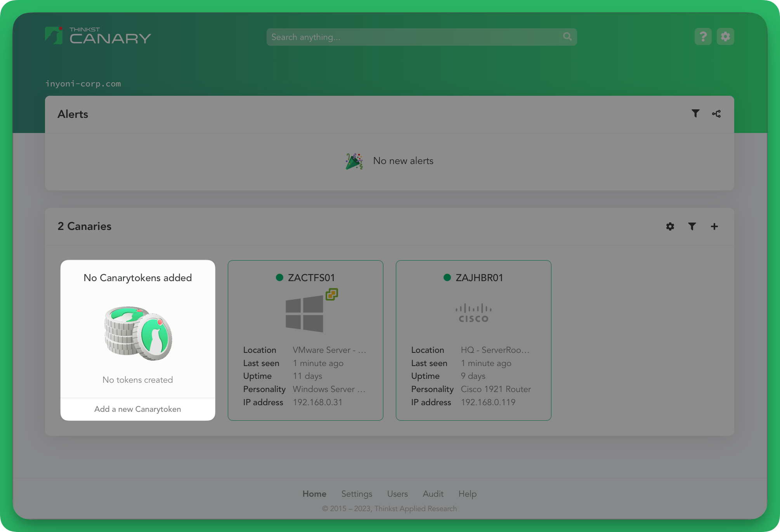Open Audit in footer navigation
Image resolution: width=780 pixels, height=532 pixels.
pyautogui.click(x=433, y=494)
